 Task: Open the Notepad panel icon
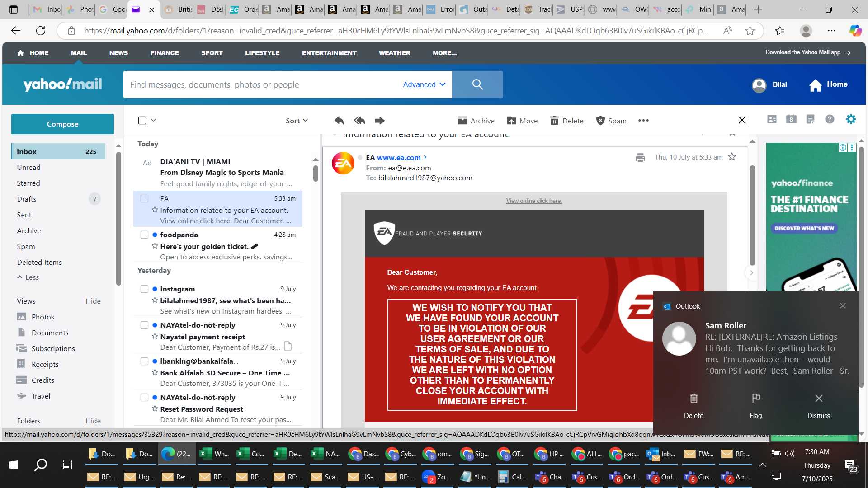coord(810,119)
